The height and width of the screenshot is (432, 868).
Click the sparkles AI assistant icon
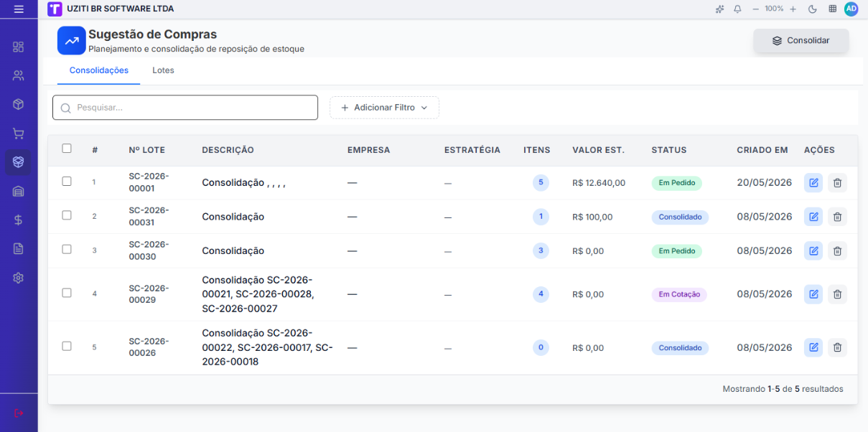pyautogui.click(x=720, y=9)
